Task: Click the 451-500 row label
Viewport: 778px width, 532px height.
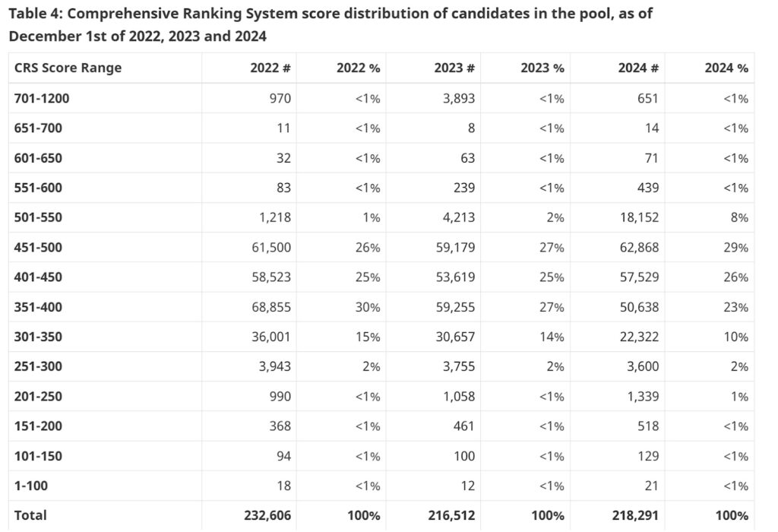Action: click(x=38, y=247)
